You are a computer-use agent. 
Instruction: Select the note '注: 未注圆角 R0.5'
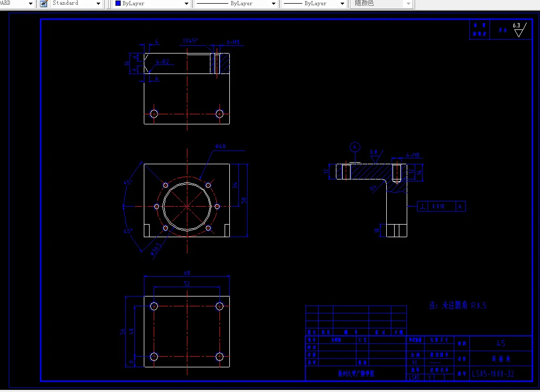point(458,305)
